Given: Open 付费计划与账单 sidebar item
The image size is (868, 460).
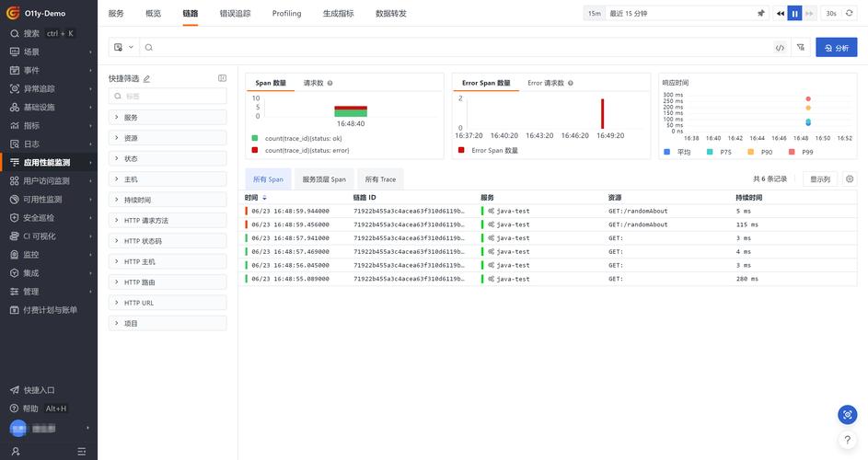Looking at the screenshot, I should (49, 310).
